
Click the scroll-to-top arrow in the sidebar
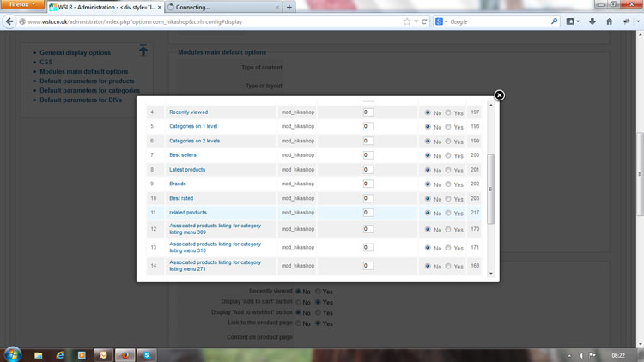tap(143, 50)
